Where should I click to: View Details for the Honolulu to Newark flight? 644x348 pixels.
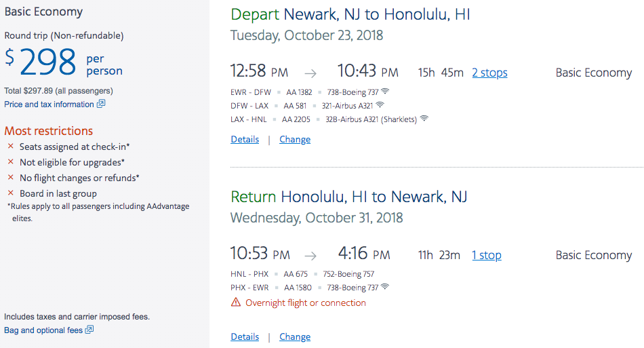coord(245,337)
